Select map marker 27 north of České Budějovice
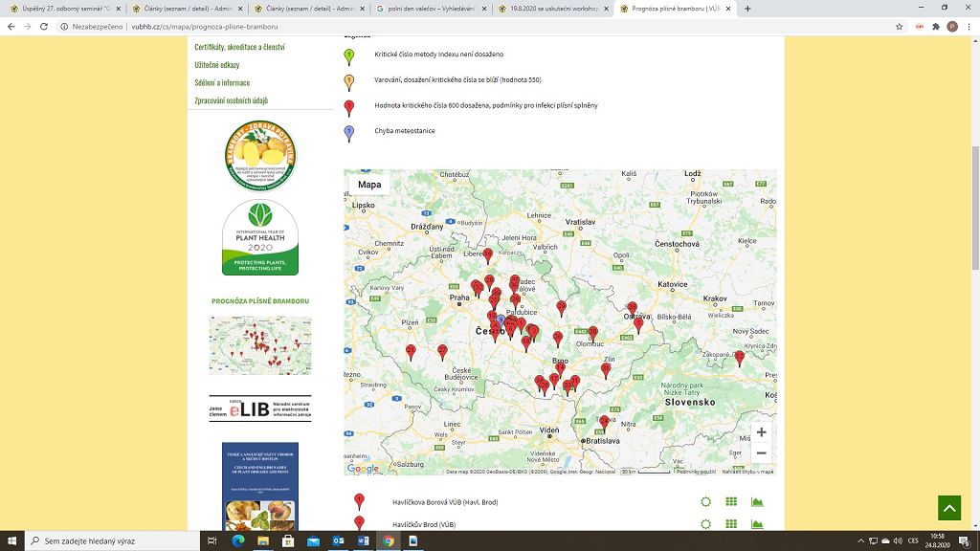 [x=442, y=352]
